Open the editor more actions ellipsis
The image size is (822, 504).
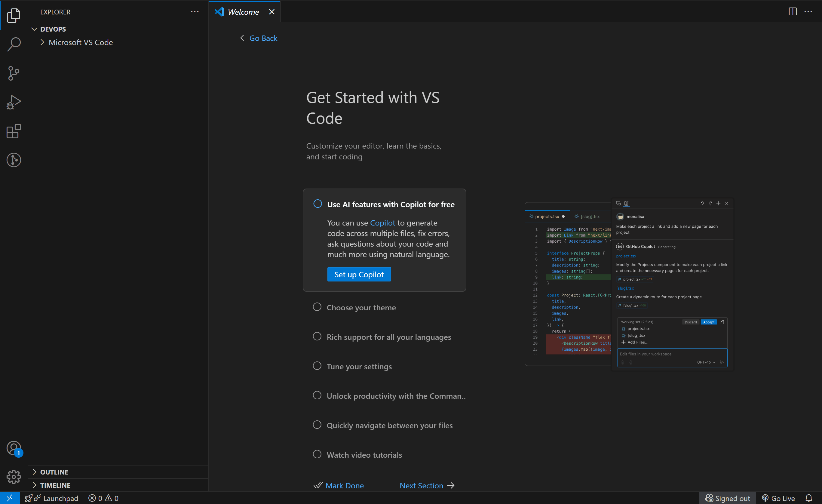808,12
